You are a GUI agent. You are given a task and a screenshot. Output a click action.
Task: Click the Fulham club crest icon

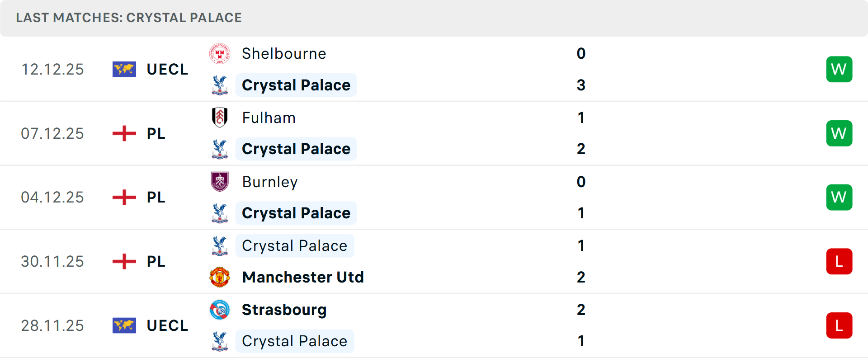pyautogui.click(x=220, y=118)
